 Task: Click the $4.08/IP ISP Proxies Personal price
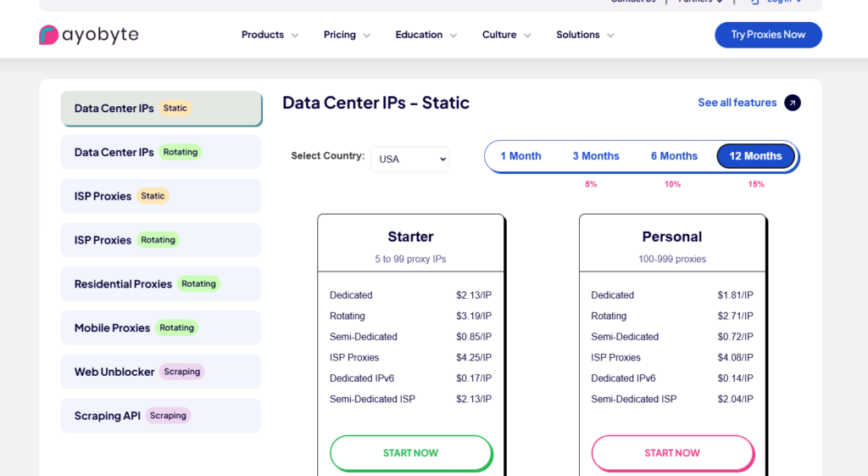[x=735, y=357]
